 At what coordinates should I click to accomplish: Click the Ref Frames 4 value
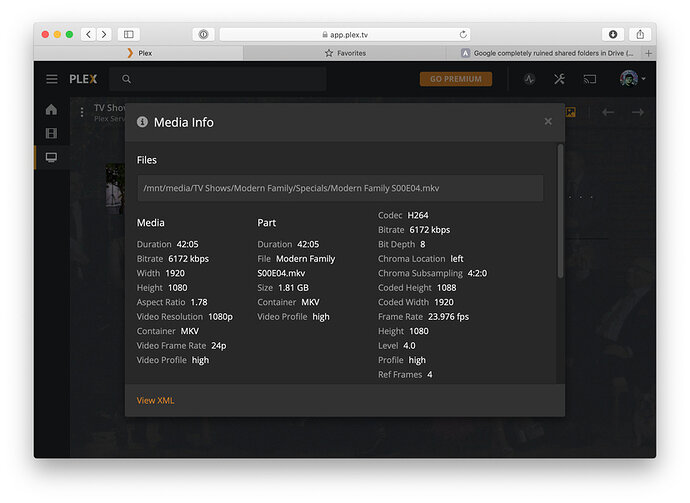click(x=429, y=375)
